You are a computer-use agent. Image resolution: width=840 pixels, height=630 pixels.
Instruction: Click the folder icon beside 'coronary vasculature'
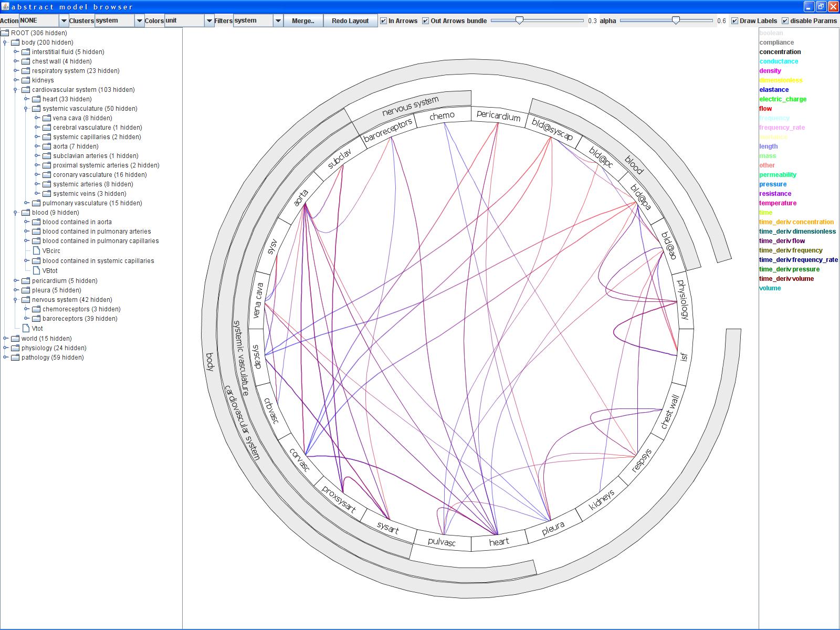pyautogui.click(x=47, y=175)
